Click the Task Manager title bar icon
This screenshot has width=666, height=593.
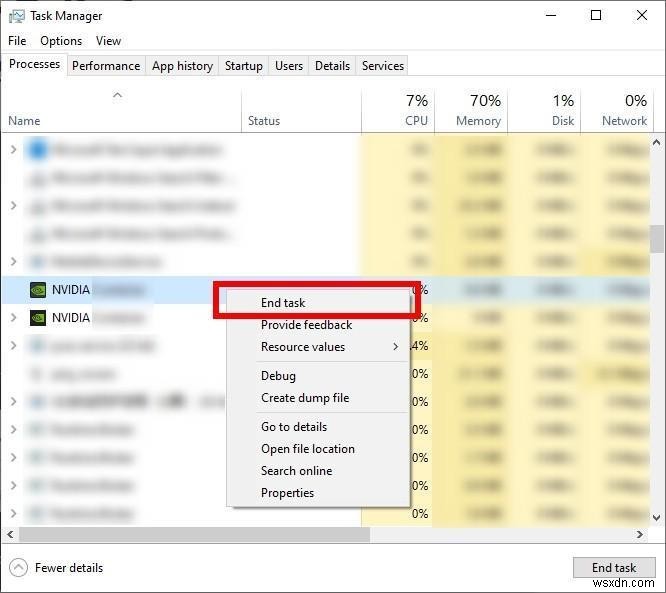[x=17, y=16]
